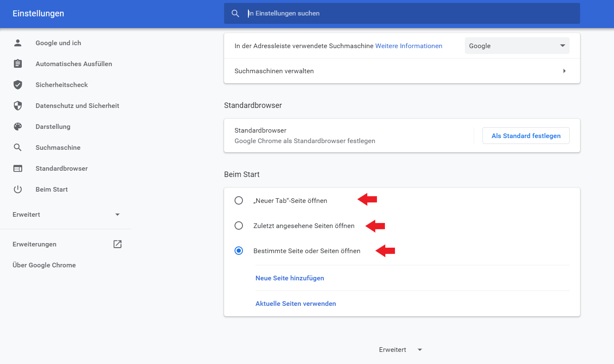Click the palette icon for Darstellung
Screen dimensions: 614x364
coord(18,126)
